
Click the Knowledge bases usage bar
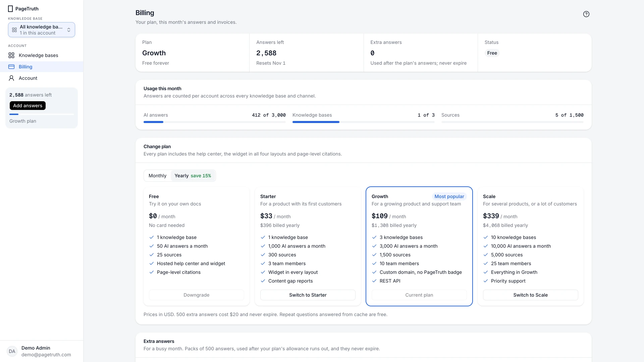click(x=364, y=122)
